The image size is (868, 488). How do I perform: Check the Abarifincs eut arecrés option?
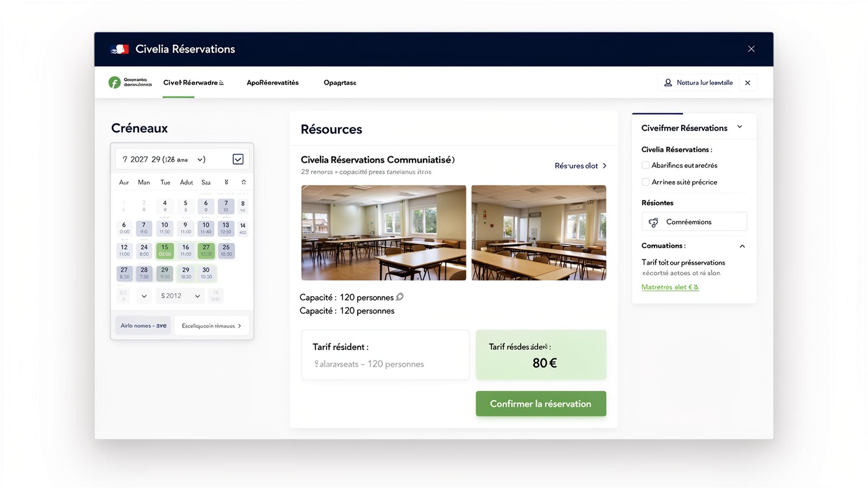tap(646, 165)
